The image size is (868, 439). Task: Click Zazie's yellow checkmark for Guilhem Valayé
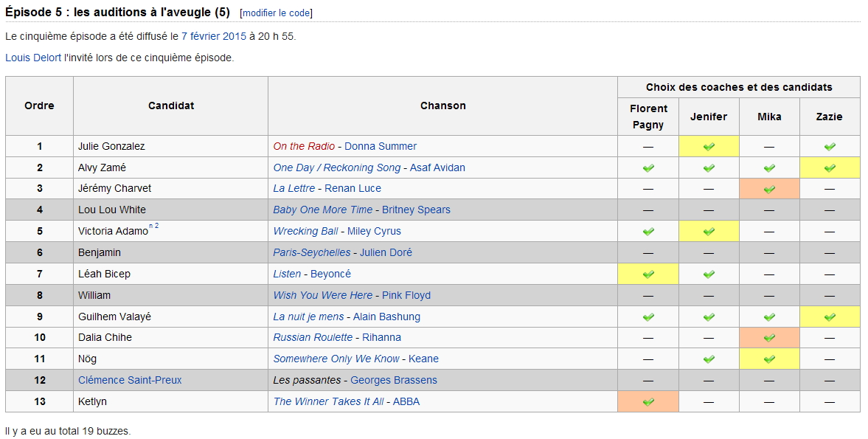830,317
